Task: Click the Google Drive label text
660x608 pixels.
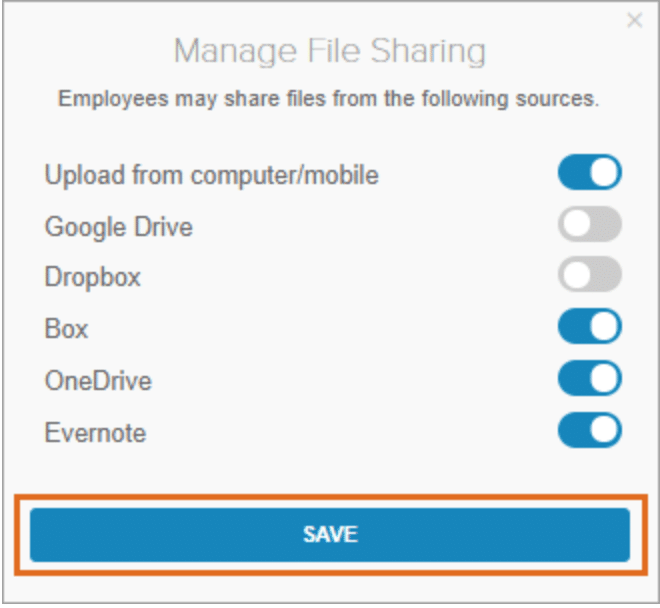Action: [118, 227]
